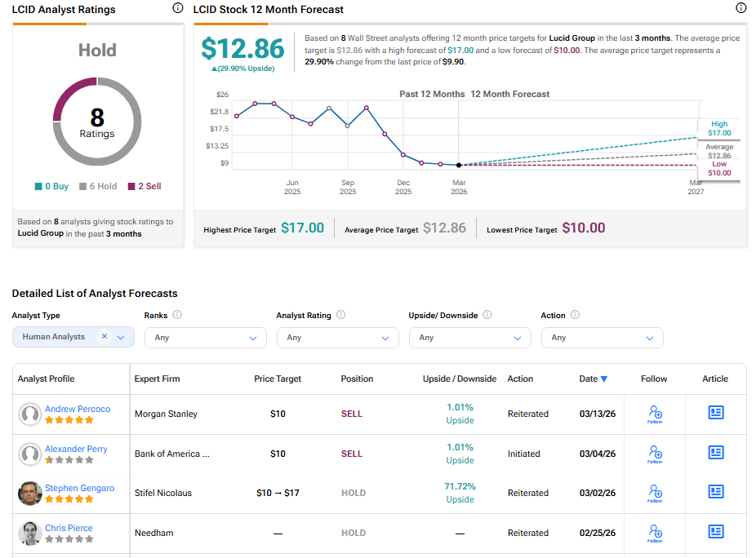Open article for Morgan Stanley rating

716,413
